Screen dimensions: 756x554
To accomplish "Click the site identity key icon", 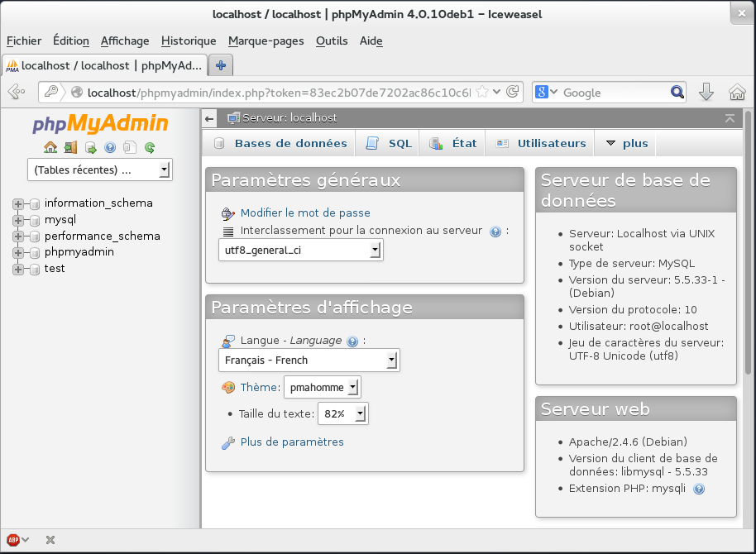I will (x=51, y=91).
